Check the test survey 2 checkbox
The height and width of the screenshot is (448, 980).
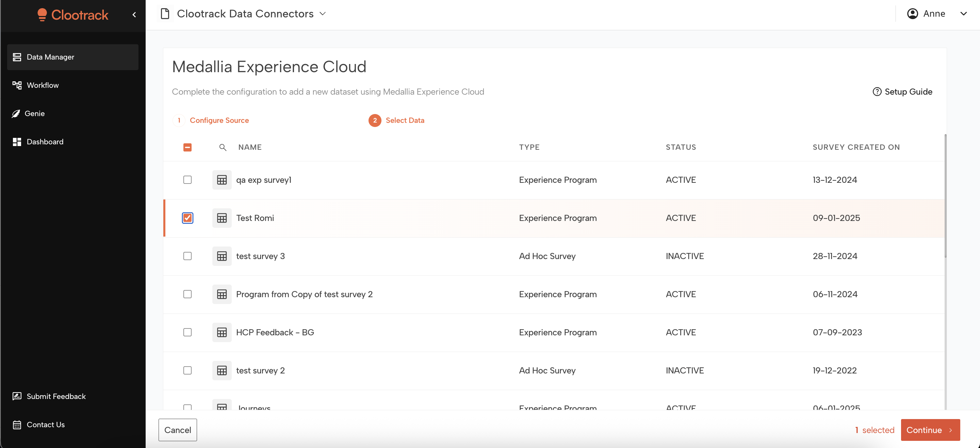coord(187,370)
